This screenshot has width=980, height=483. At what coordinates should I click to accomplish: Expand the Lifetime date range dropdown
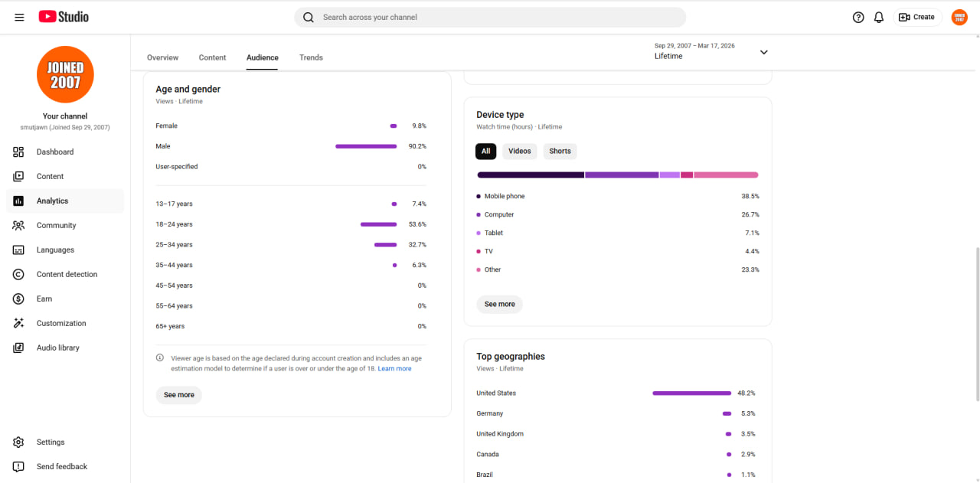[x=711, y=51]
